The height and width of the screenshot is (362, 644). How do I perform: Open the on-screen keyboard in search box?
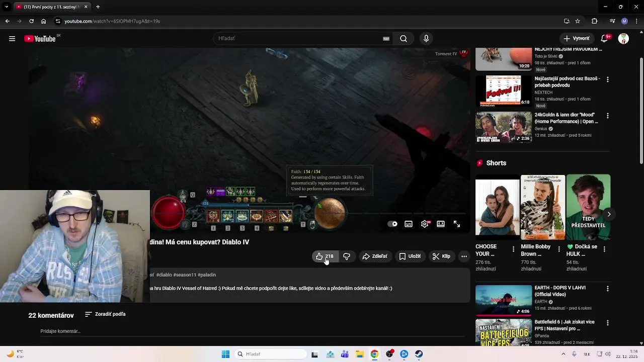[x=386, y=39]
